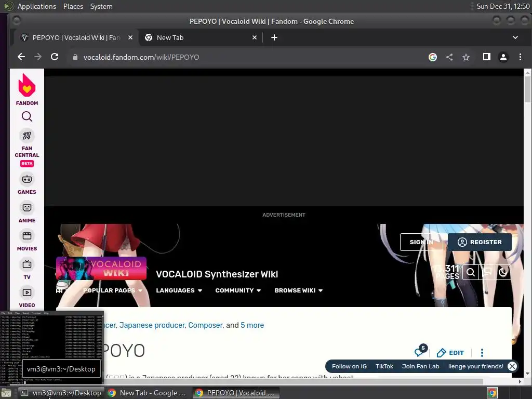The width and height of the screenshot is (532, 399).
Task: Switch to the PEPOYO Vocaloid Wiki tab
Action: pyautogui.click(x=76, y=37)
